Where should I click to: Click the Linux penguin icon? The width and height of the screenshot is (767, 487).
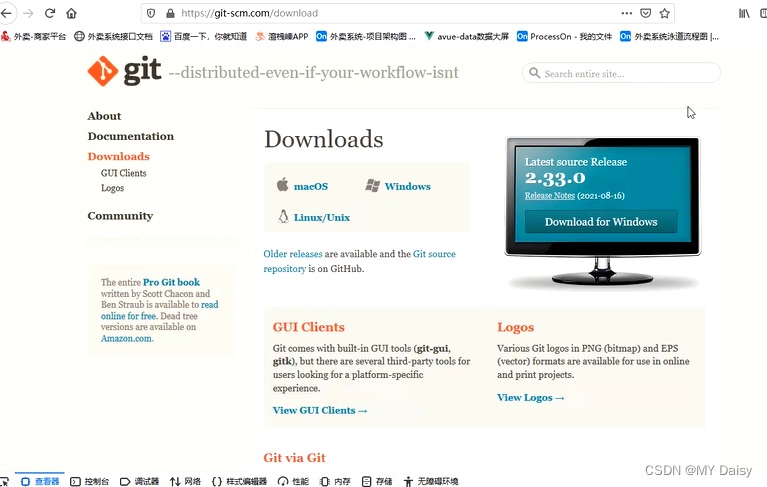283,217
